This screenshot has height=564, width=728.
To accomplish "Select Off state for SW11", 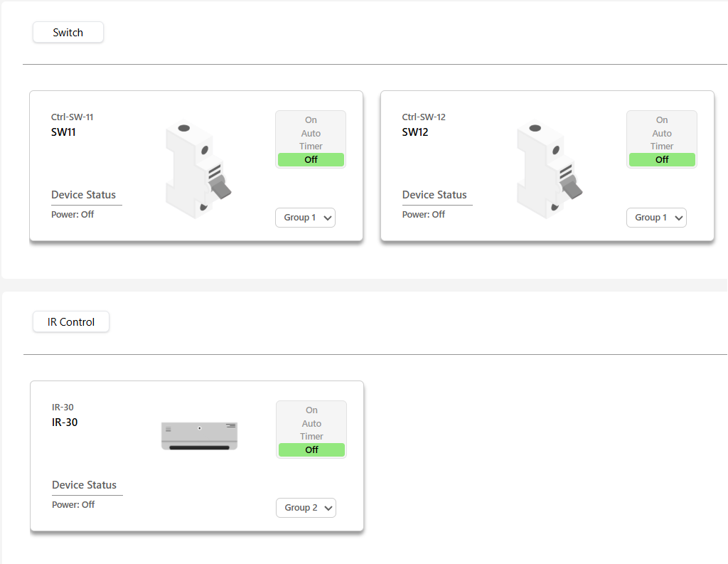I will pos(311,159).
